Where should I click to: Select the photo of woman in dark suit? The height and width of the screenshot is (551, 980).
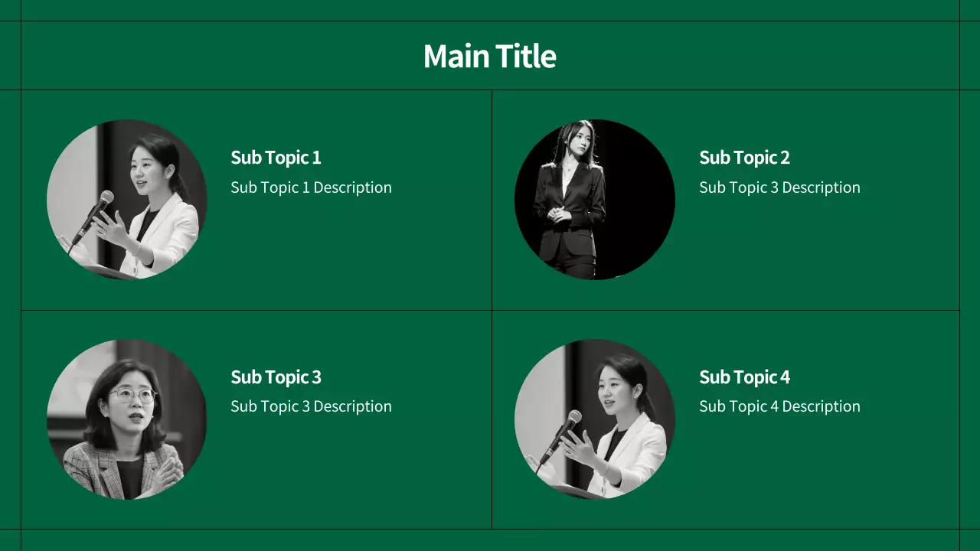click(x=595, y=199)
